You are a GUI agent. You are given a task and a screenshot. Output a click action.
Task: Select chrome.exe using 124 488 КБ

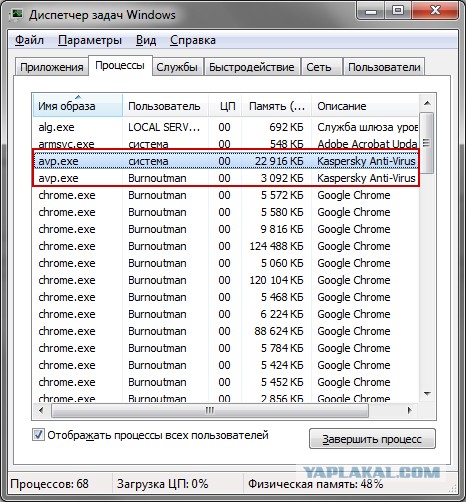(x=226, y=246)
